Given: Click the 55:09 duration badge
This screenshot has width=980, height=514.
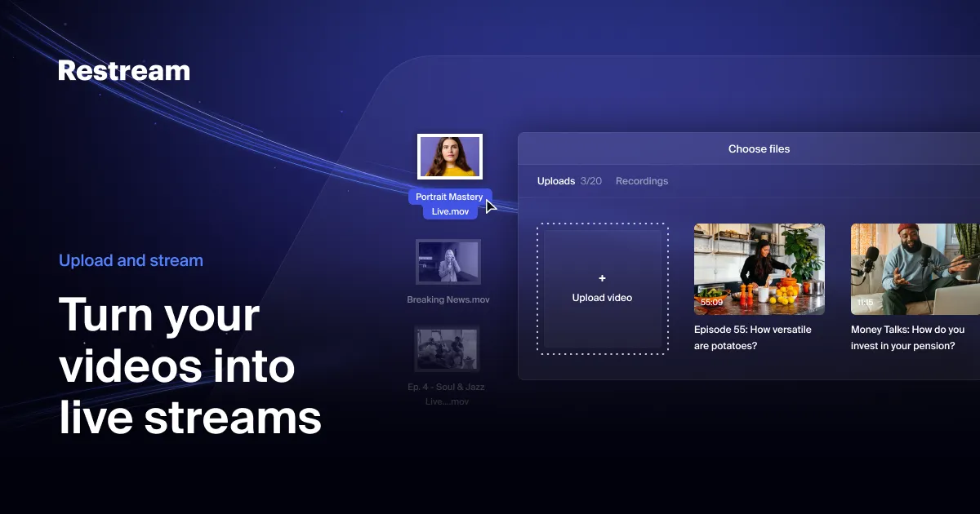Looking at the screenshot, I should click(x=711, y=303).
